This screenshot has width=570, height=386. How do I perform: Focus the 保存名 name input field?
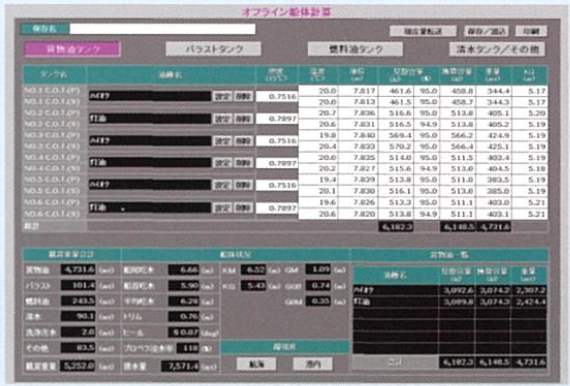(x=162, y=29)
